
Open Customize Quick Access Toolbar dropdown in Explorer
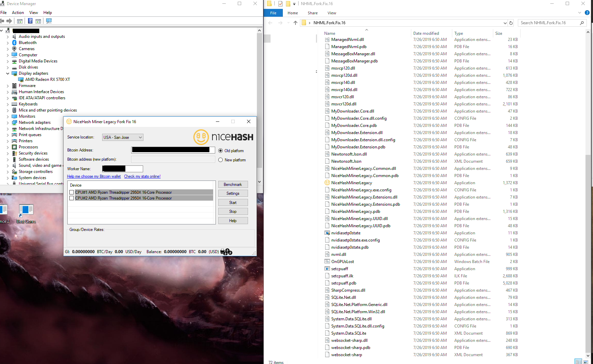point(294,4)
